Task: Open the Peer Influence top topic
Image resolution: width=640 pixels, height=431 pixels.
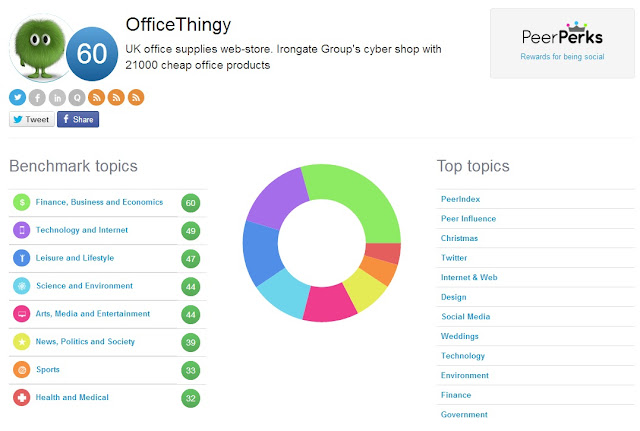Action: [x=468, y=219]
